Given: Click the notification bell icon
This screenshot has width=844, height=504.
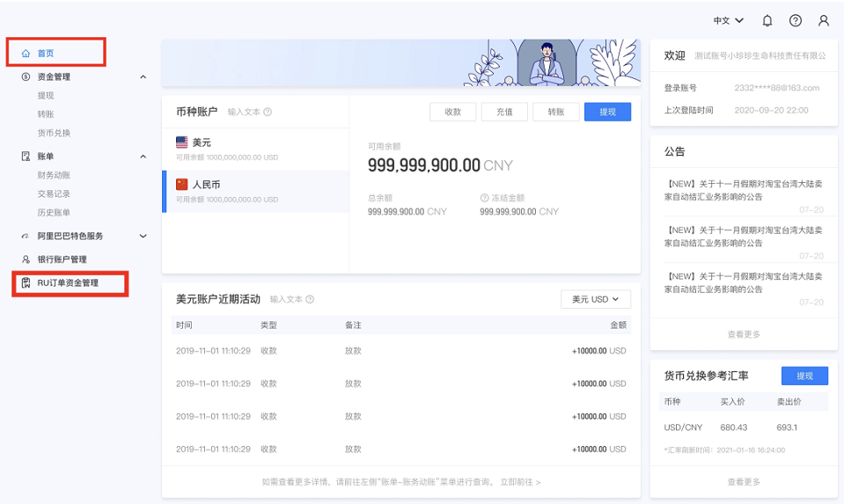Looking at the screenshot, I should tap(767, 20).
